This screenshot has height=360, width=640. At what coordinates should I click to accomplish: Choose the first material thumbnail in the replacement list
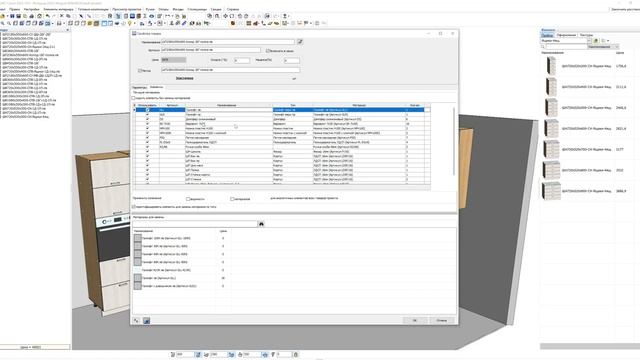[x=138, y=238]
